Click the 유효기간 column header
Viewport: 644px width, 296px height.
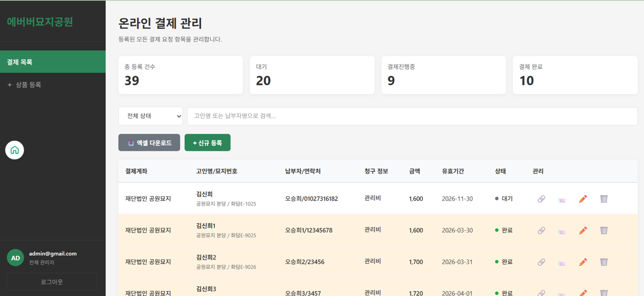pyautogui.click(x=453, y=171)
